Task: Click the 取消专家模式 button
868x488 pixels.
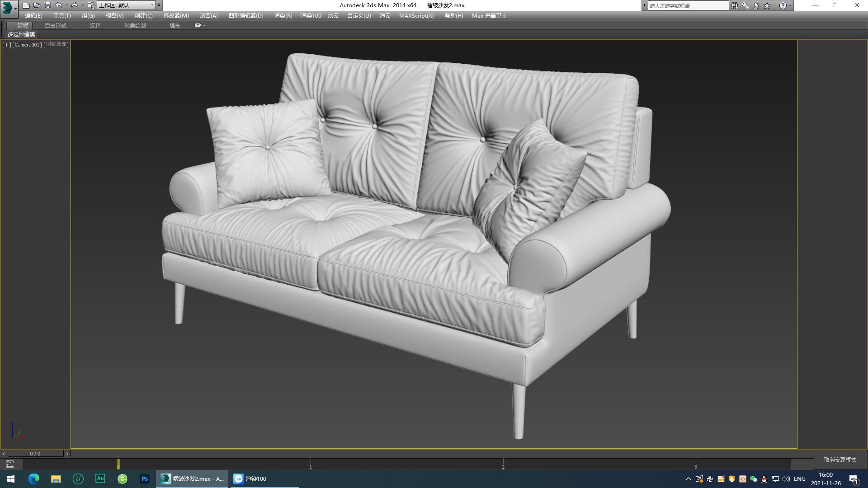Action: coord(840,459)
